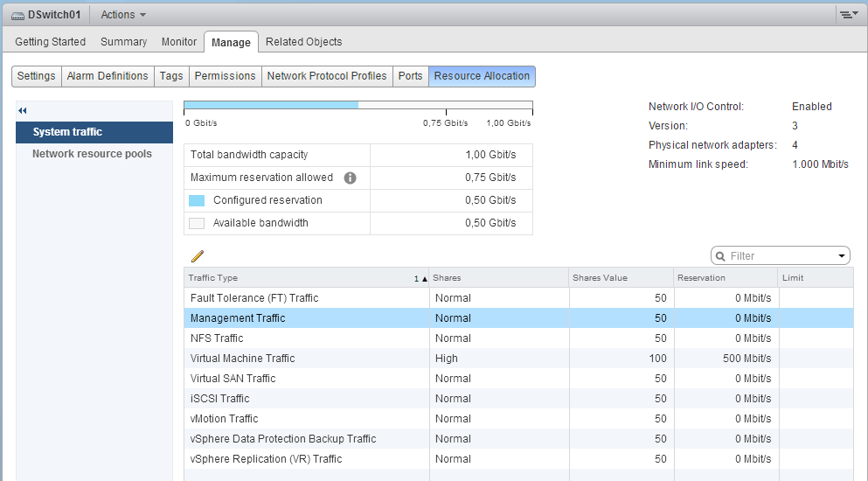Image resolution: width=868 pixels, height=481 pixels.
Task: Open the Alarm Definitions section
Action: click(x=108, y=76)
